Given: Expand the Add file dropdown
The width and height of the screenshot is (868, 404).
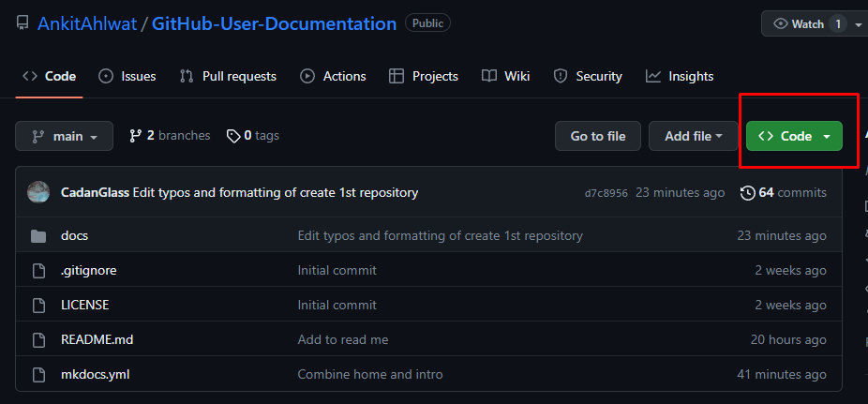Looking at the screenshot, I should click(x=694, y=136).
